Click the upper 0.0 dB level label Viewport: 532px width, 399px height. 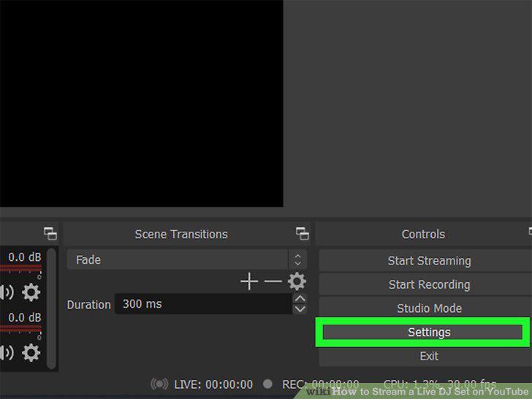click(x=24, y=257)
